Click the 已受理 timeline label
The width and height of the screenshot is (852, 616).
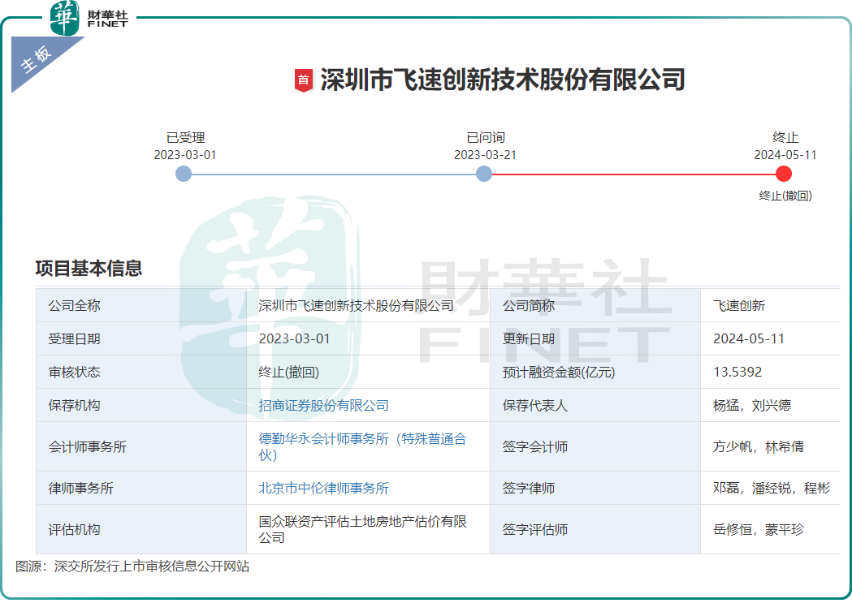185,137
